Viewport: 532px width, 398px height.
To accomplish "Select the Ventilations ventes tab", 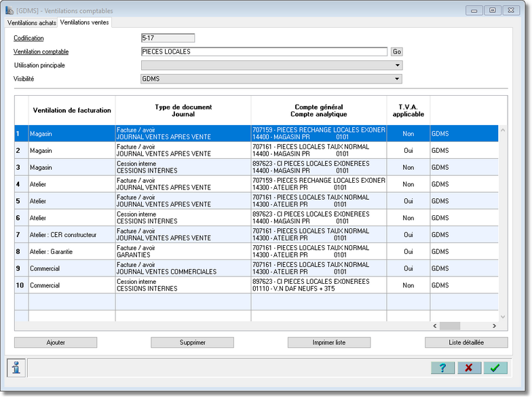I will point(84,22).
